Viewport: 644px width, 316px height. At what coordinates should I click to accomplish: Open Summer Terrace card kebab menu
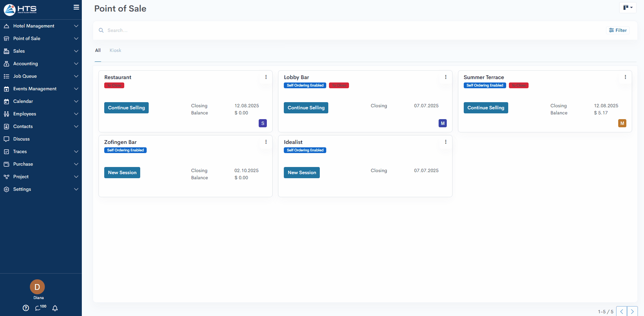click(625, 77)
